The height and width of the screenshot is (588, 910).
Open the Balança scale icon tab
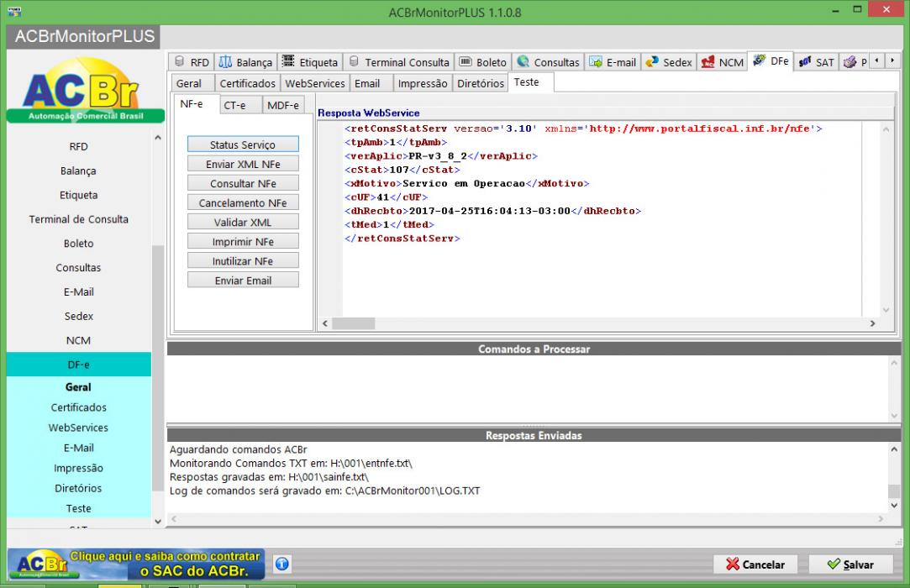tap(245, 62)
